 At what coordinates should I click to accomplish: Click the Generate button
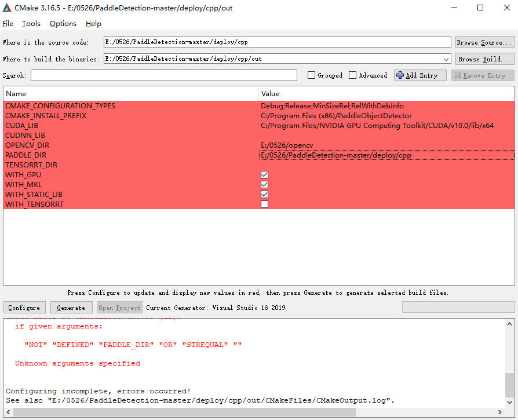pos(71,308)
